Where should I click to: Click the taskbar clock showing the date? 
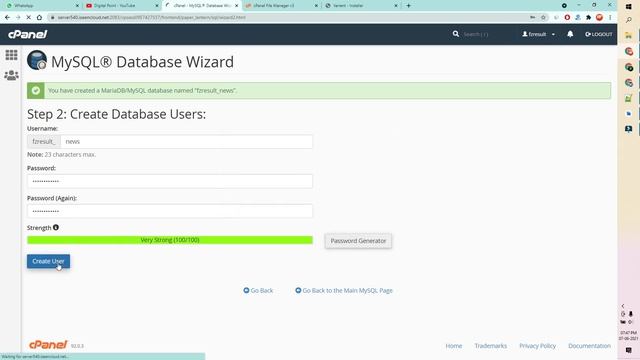[628, 336]
